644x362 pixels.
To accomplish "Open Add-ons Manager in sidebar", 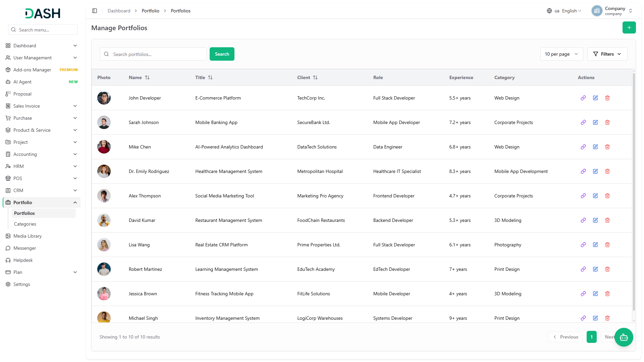I will click(x=42, y=70).
